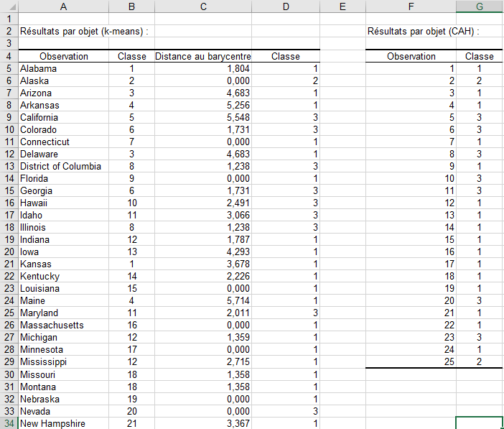Image resolution: width=504 pixels, height=429 pixels.
Task: Select the California cell
Action: pyautogui.click(x=64, y=117)
